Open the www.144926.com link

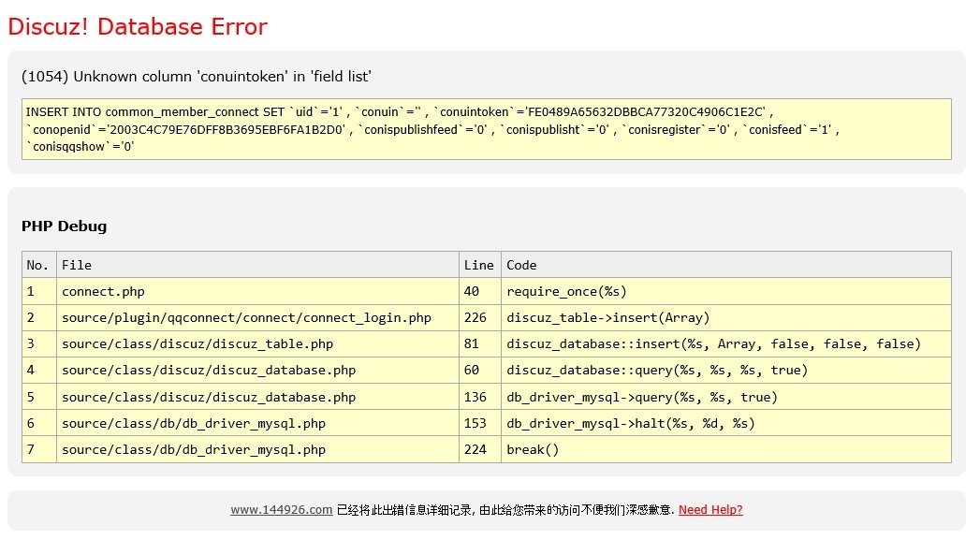(281, 510)
